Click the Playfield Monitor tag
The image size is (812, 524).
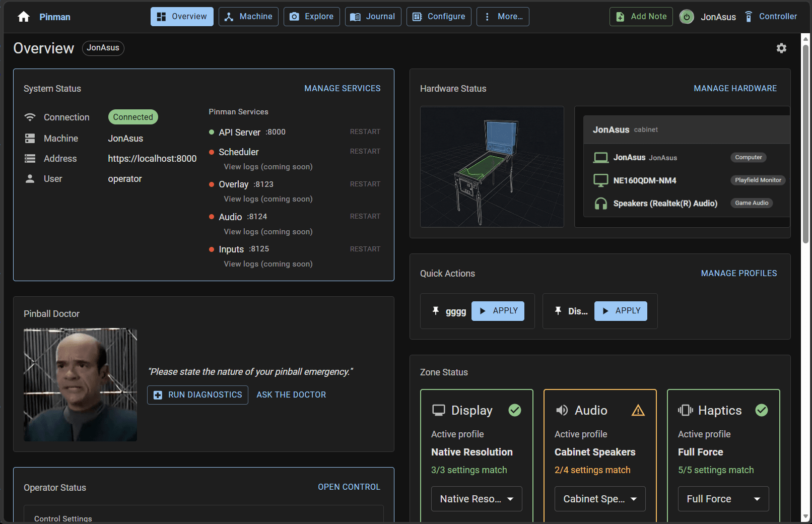click(x=758, y=180)
